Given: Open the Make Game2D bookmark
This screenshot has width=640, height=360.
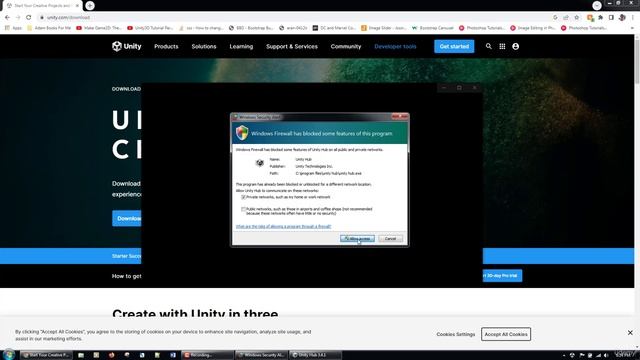Looking at the screenshot, I should 98,28.
